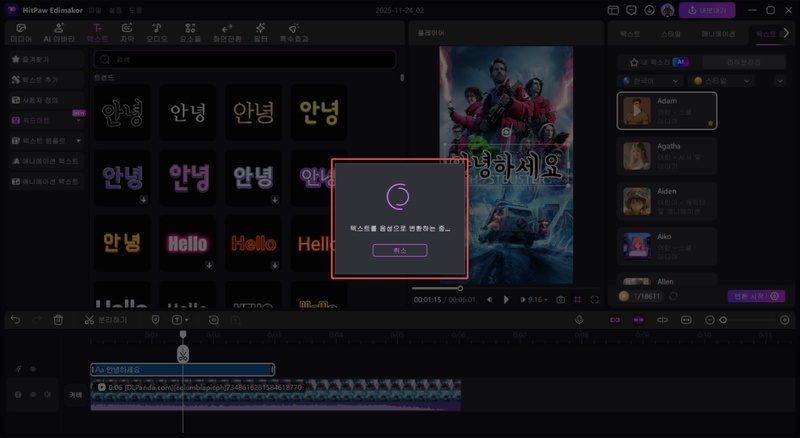Select Favorites (즐겨찾기) in the sidebar

pos(46,59)
